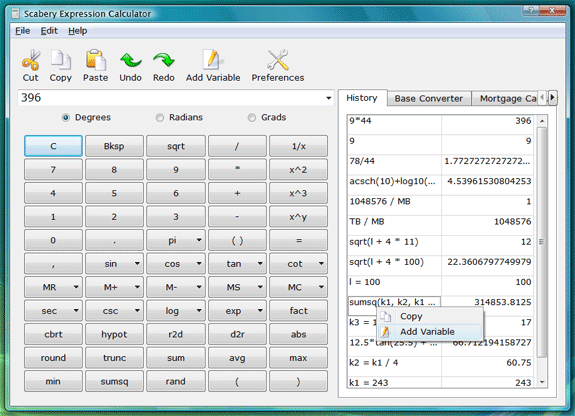Open Preferences from the toolbar
This screenshot has height=416, width=575.
[x=278, y=66]
